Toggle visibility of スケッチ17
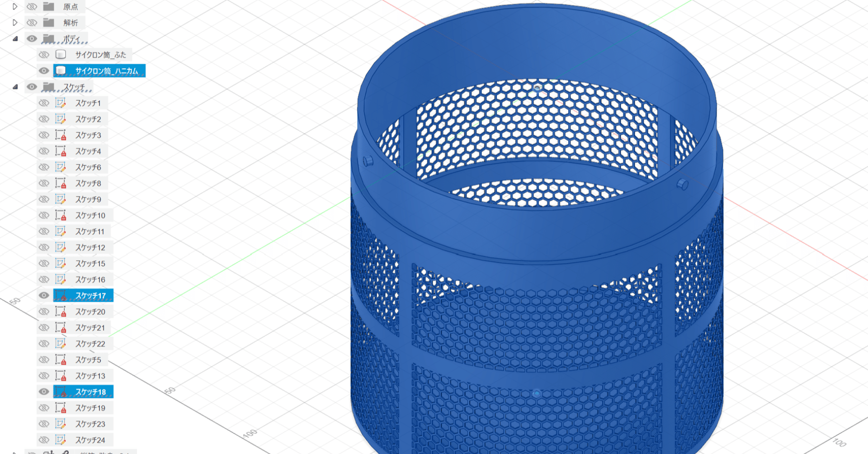 click(44, 295)
